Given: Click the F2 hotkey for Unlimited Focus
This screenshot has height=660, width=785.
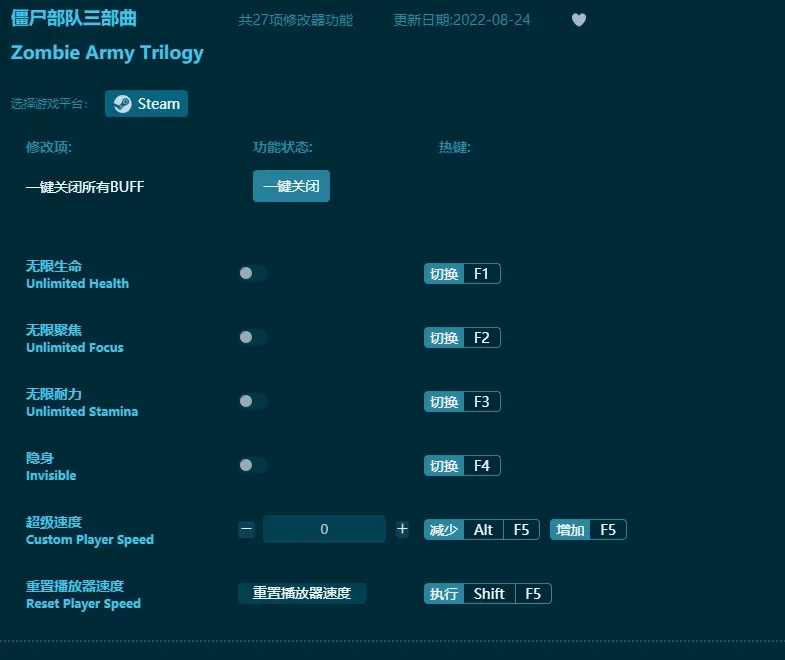Looking at the screenshot, I should [x=462, y=338].
